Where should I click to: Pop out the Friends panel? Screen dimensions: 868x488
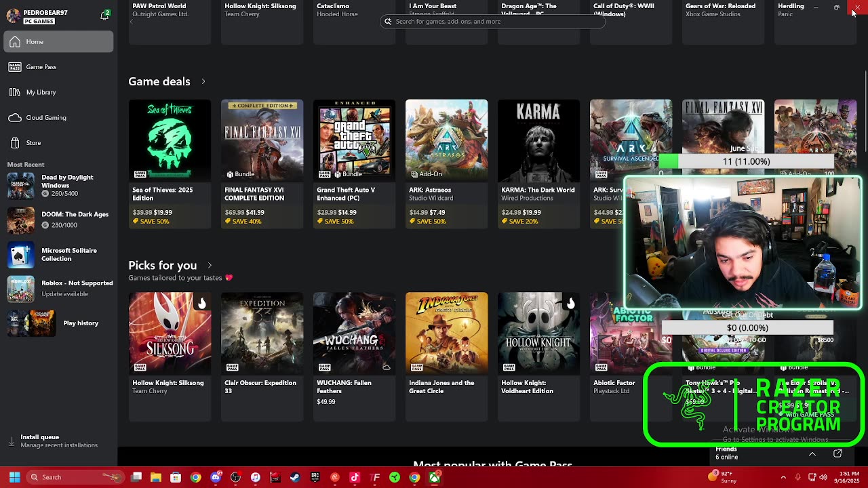pyautogui.click(x=837, y=453)
